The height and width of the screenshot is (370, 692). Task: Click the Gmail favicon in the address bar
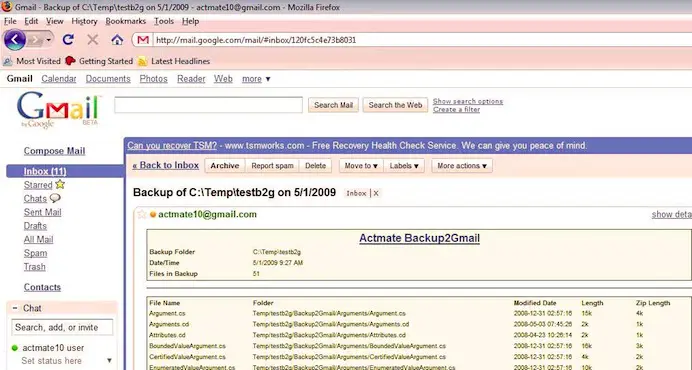point(143,40)
